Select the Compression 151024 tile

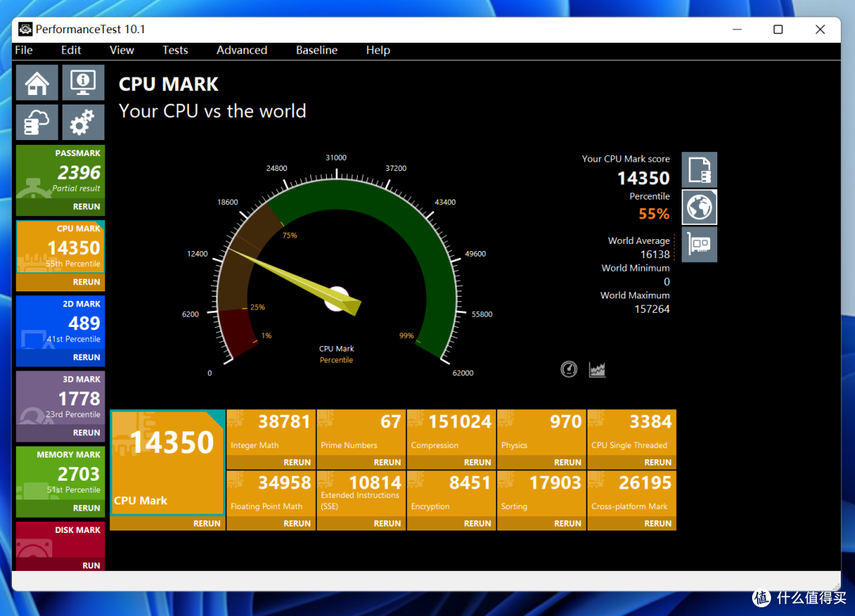coord(451,432)
